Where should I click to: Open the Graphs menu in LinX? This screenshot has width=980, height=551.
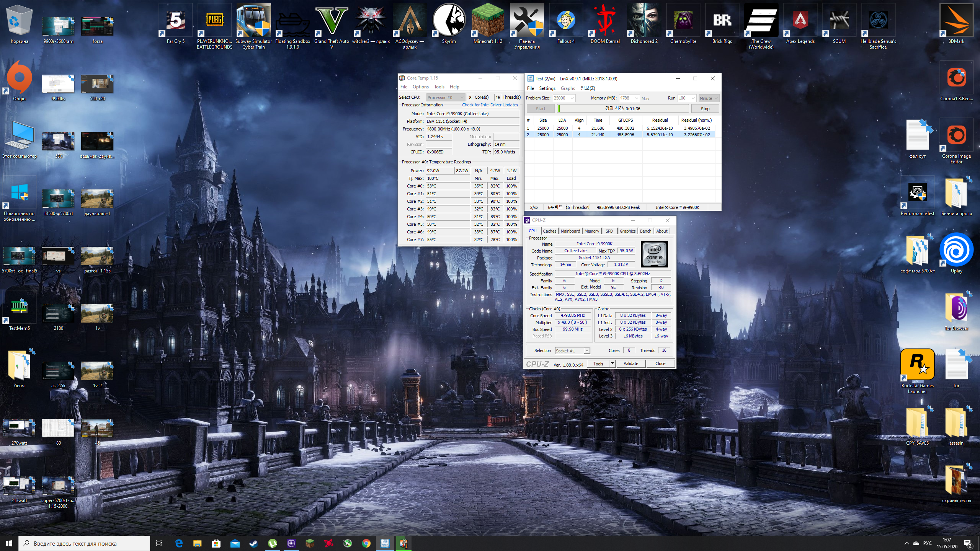point(568,88)
